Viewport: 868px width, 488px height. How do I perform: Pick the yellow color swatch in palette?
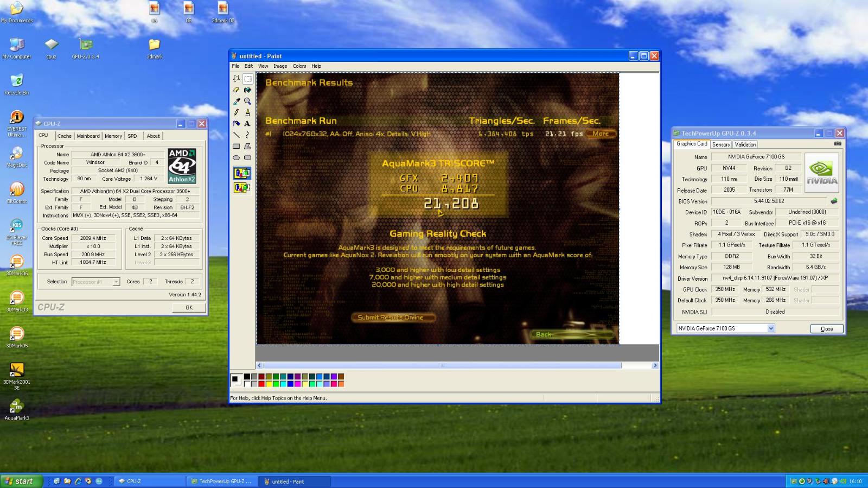coord(269,384)
